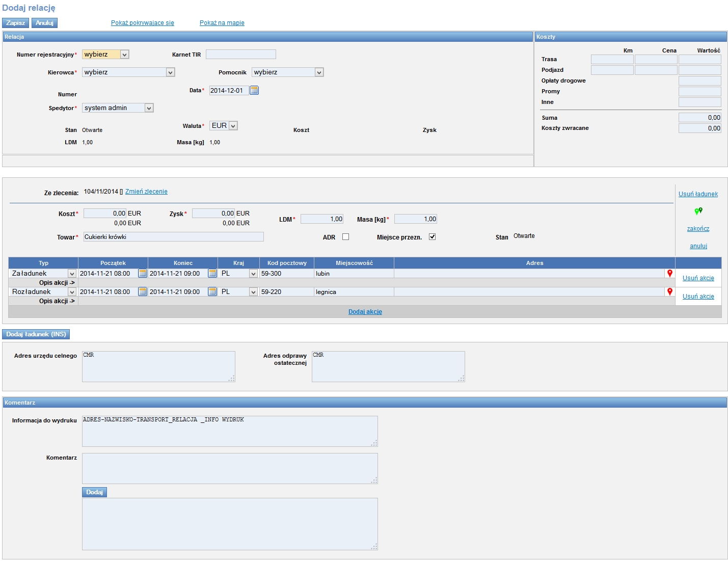The height and width of the screenshot is (561, 728).
Task: Expand Opis akcji under Załadunek
Action: coord(57,283)
